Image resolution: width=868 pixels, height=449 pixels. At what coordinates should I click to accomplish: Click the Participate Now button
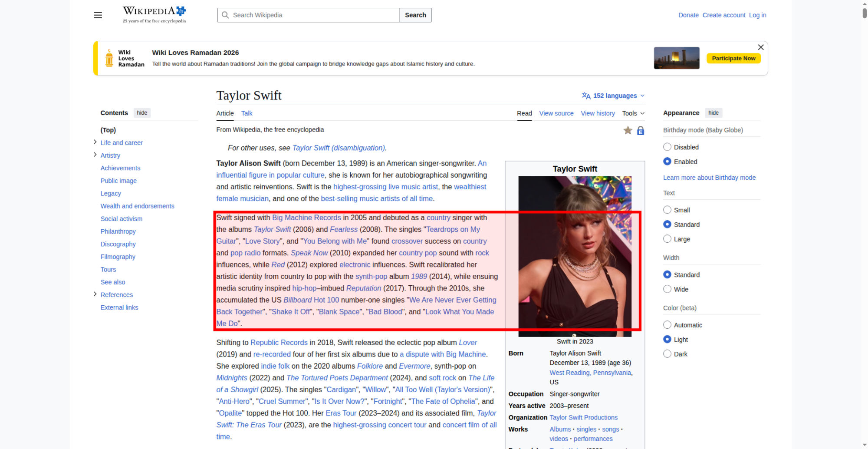733,58
